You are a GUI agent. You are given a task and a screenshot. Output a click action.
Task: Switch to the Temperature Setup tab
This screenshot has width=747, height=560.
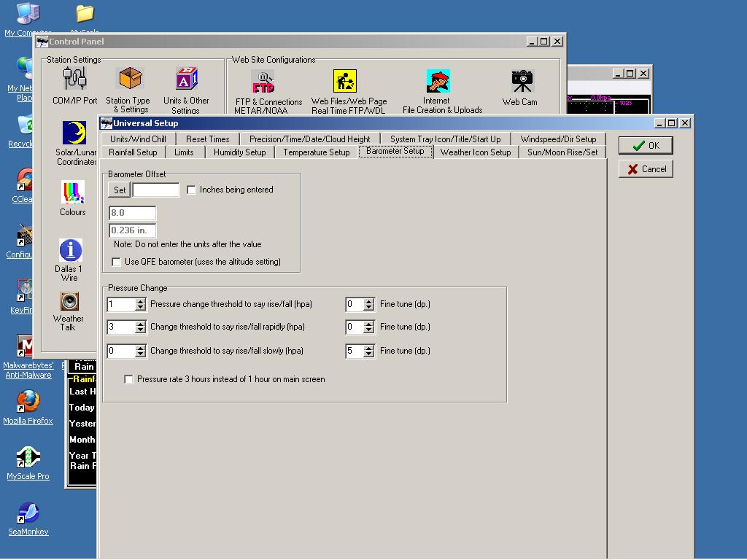(x=316, y=152)
